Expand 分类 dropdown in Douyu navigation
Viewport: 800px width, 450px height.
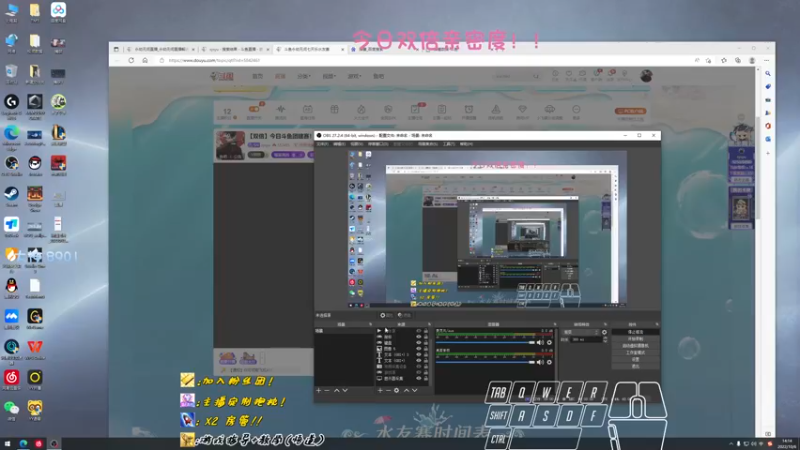tap(304, 77)
